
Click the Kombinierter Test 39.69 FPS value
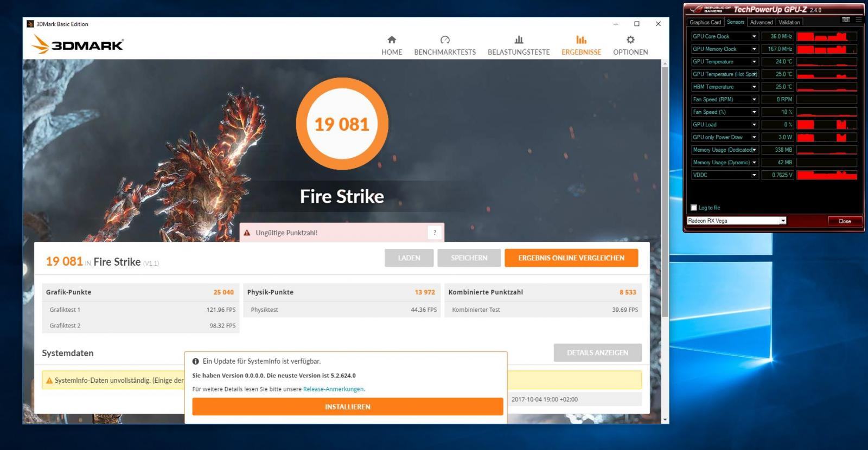click(625, 310)
